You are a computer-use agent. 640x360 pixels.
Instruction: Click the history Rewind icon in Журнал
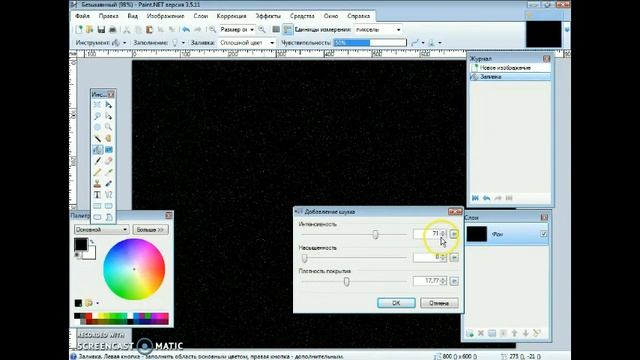(475, 198)
